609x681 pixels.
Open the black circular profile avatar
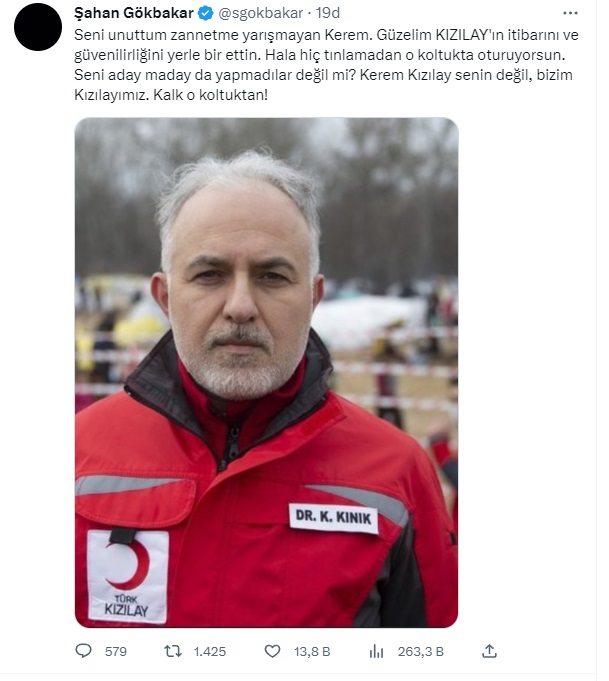(x=38, y=27)
